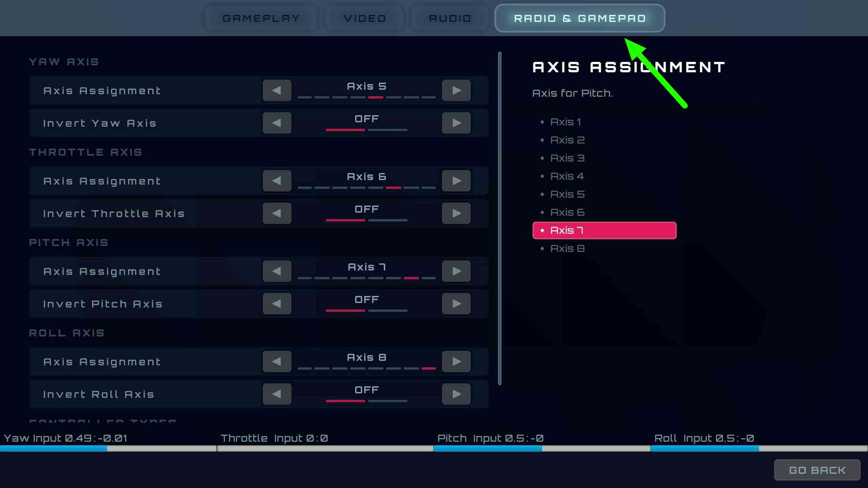Click the right arrow for Invert Pitch Axis
The width and height of the screenshot is (868, 488).
point(457,304)
